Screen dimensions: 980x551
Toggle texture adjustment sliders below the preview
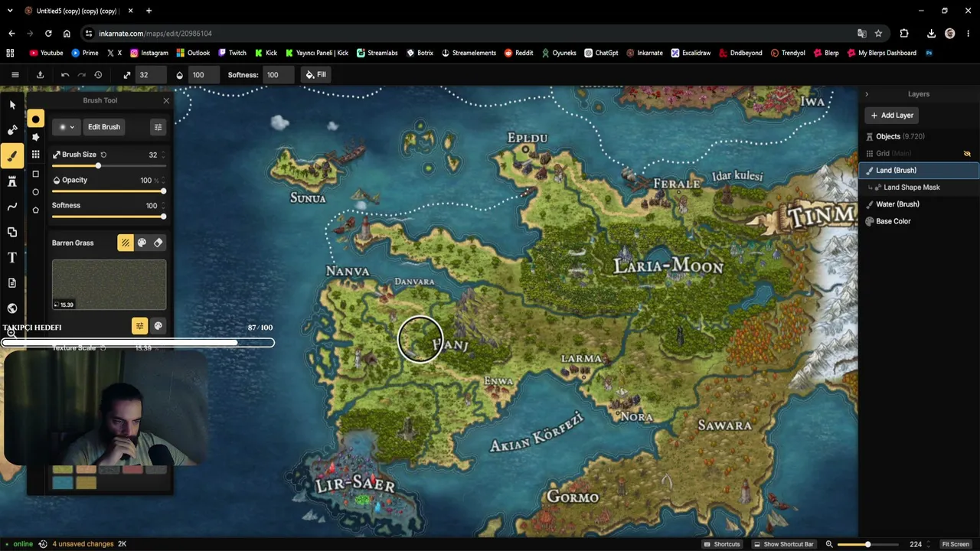click(139, 326)
